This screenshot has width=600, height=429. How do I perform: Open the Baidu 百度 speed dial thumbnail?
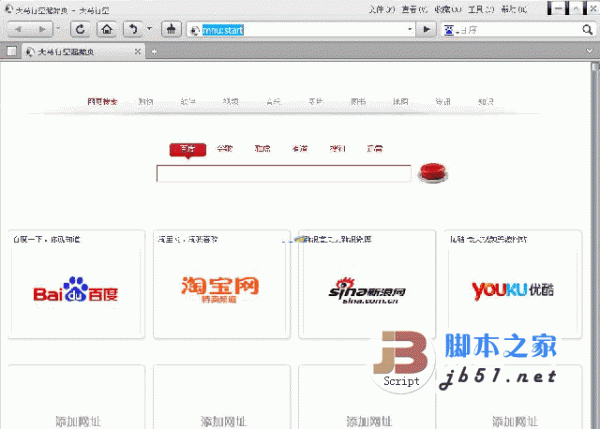coord(77,284)
